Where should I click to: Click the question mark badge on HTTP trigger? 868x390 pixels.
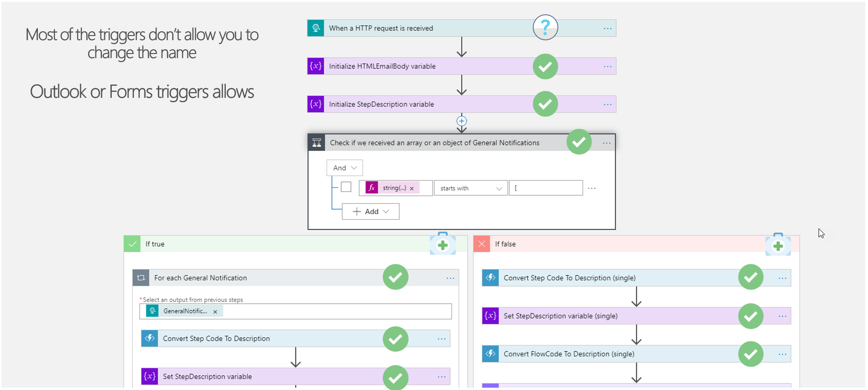[x=545, y=28]
